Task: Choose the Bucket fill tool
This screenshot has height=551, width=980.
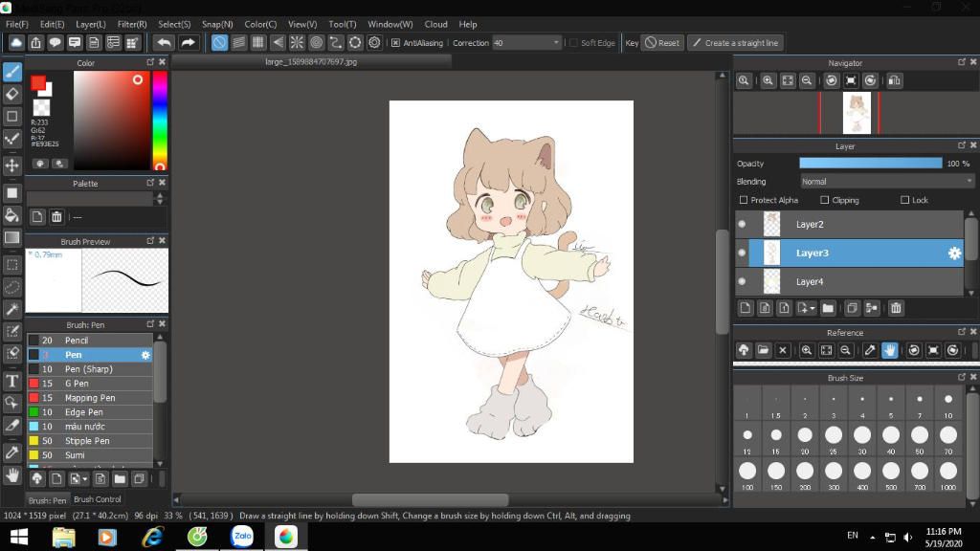Action: coord(11,215)
